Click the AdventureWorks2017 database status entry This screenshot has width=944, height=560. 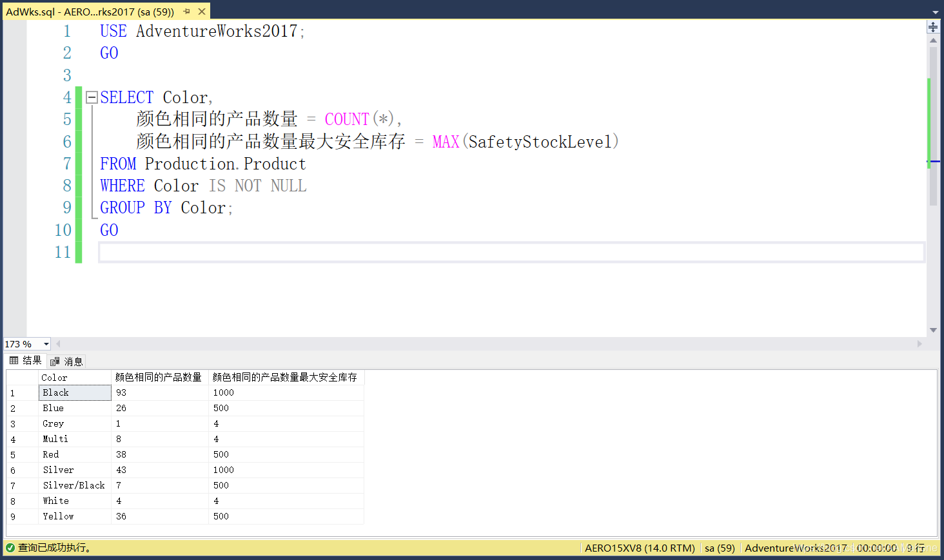[x=796, y=548]
